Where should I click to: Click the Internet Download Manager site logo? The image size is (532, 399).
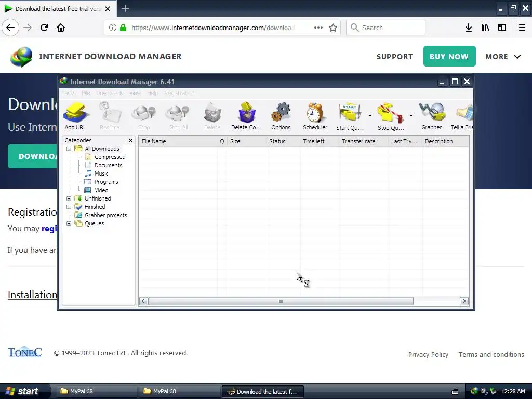pos(22,57)
